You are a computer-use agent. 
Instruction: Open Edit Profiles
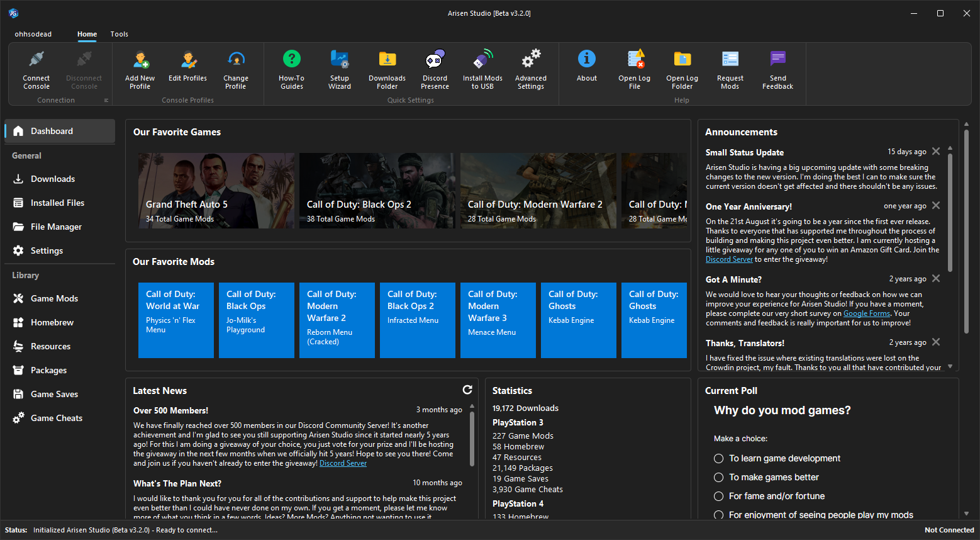pyautogui.click(x=187, y=65)
